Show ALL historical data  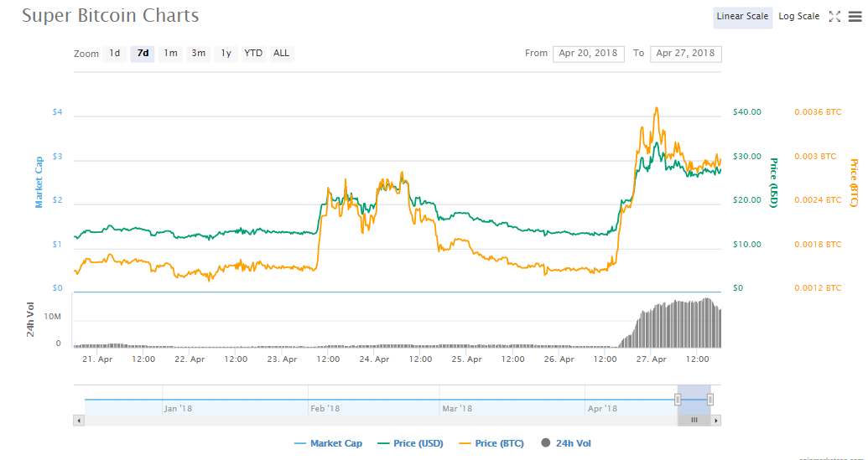click(281, 54)
